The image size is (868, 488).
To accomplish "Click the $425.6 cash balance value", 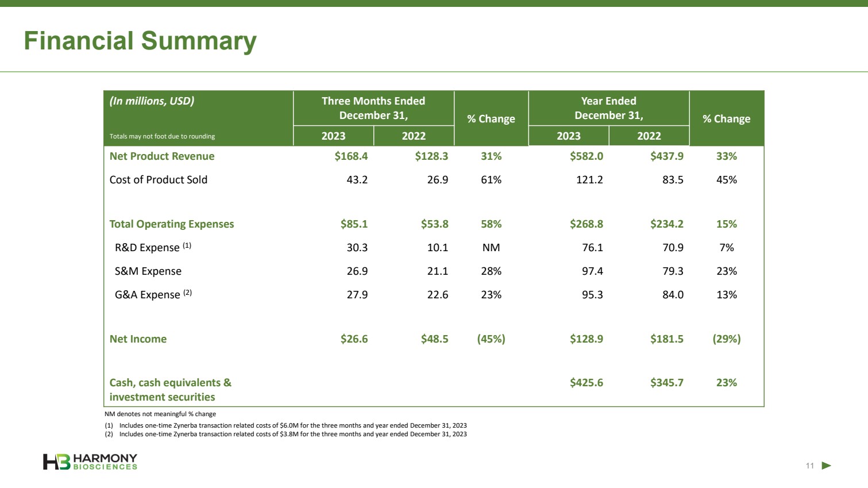I will pos(586,383).
